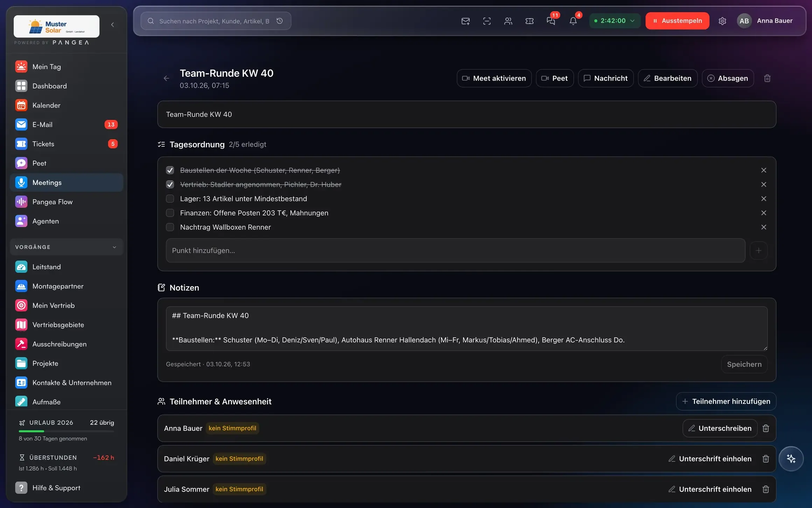Open Mein Tag in sidebar
This screenshot has width=812, height=508.
tap(66, 67)
